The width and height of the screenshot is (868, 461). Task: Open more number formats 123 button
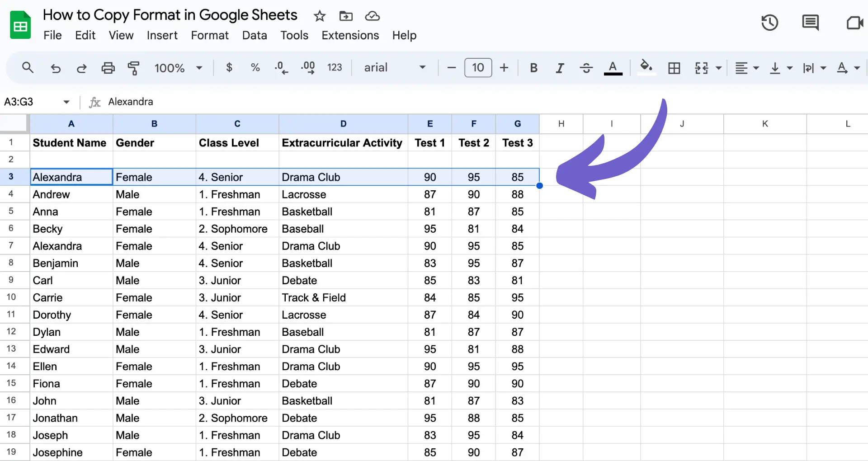(x=335, y=68)
